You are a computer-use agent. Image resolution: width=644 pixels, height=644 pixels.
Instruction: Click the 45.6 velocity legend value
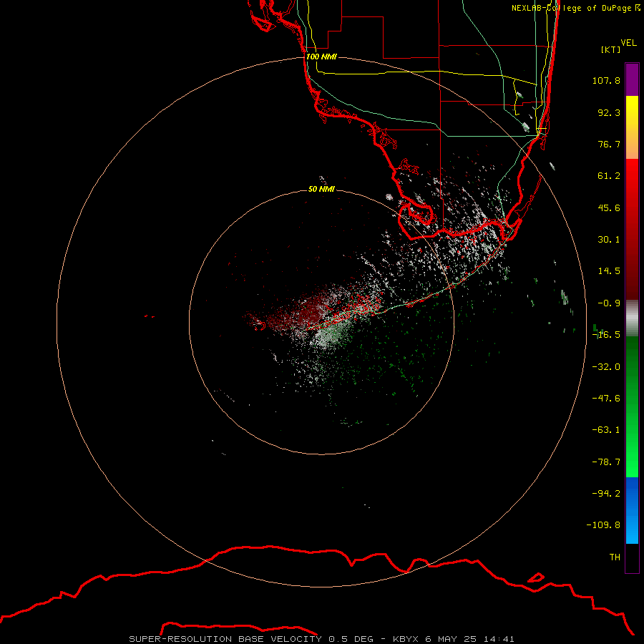(x=609, y=208)
